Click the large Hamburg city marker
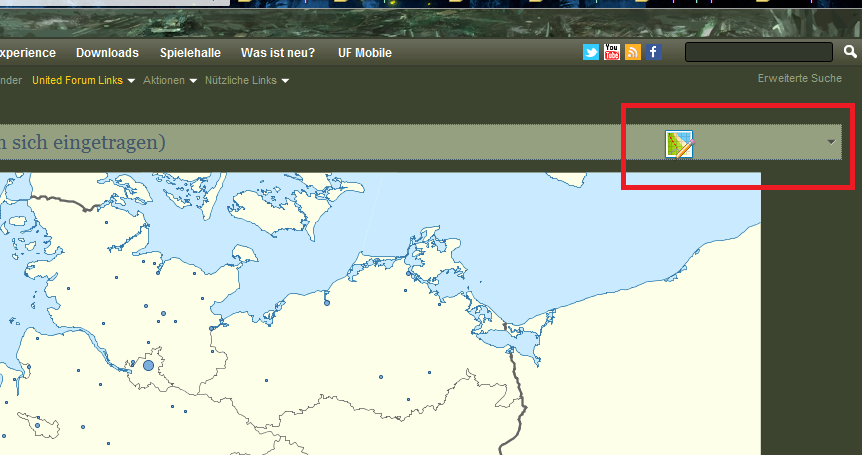 pyautogui.click(x=149, y=366)
